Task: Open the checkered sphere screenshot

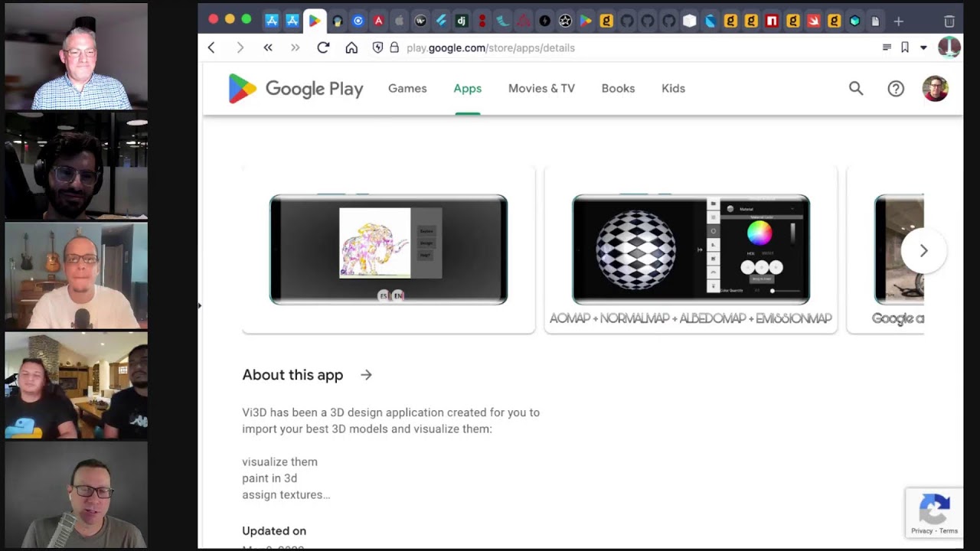Action: (x=691, y=249)
